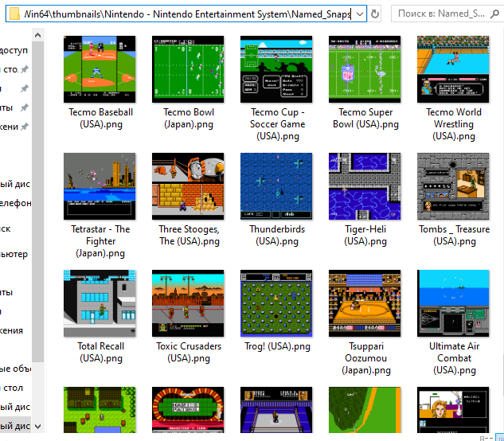Click the navigation pane scrollbar thumb

click(x=37, y=201)
